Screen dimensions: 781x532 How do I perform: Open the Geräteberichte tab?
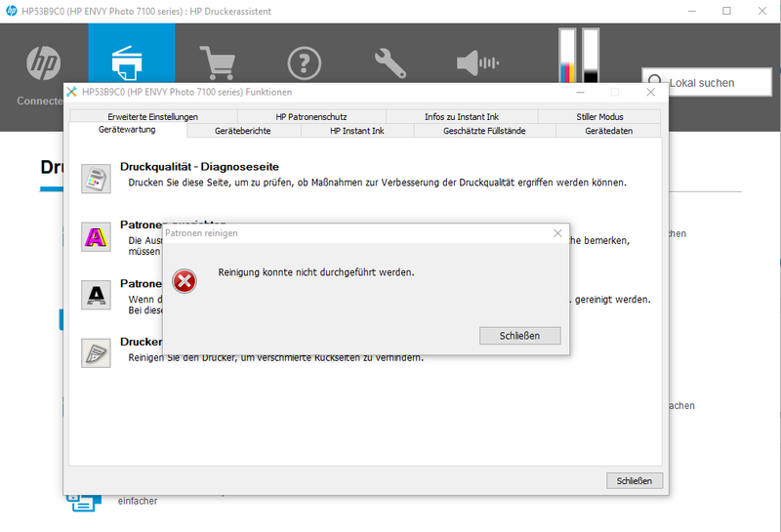(x=243, y=131)
